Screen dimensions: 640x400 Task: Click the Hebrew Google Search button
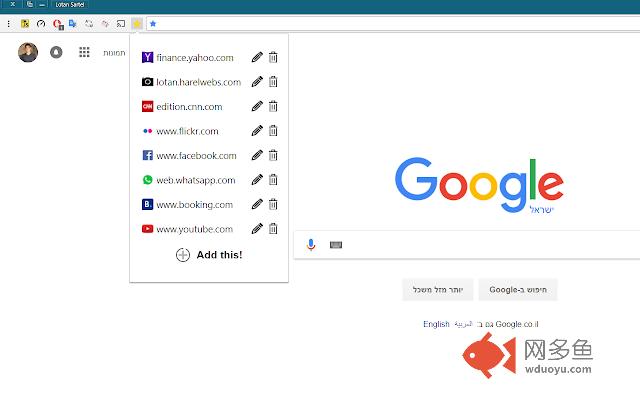[x=518, y=290]
